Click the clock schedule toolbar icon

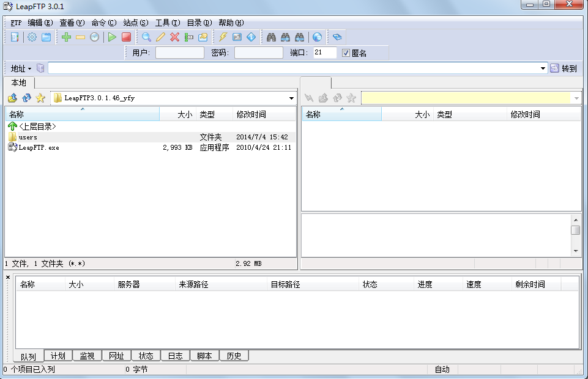coord(94,37)
